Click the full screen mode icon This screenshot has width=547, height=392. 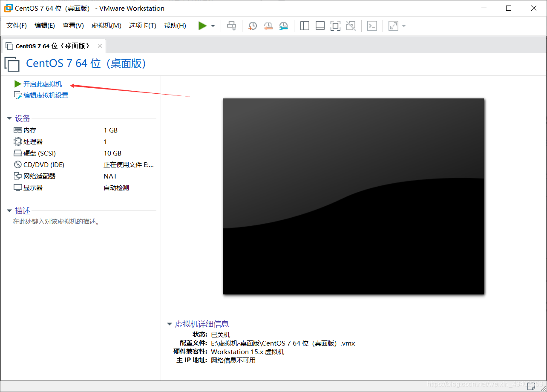pos(335,26)
